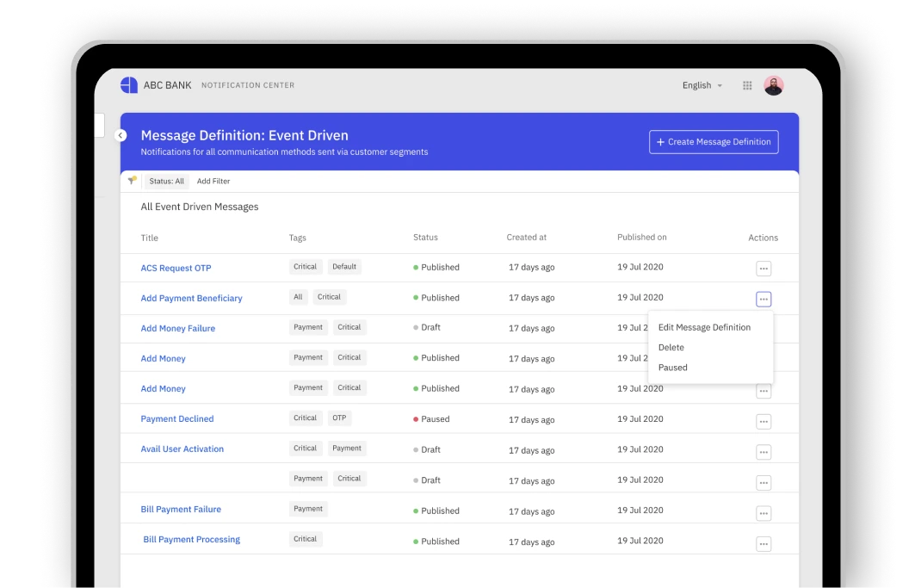Click the ABC Bank logo icon
Image resolution: width=915 pixels, height=588 pixels.
coord(129,85)
